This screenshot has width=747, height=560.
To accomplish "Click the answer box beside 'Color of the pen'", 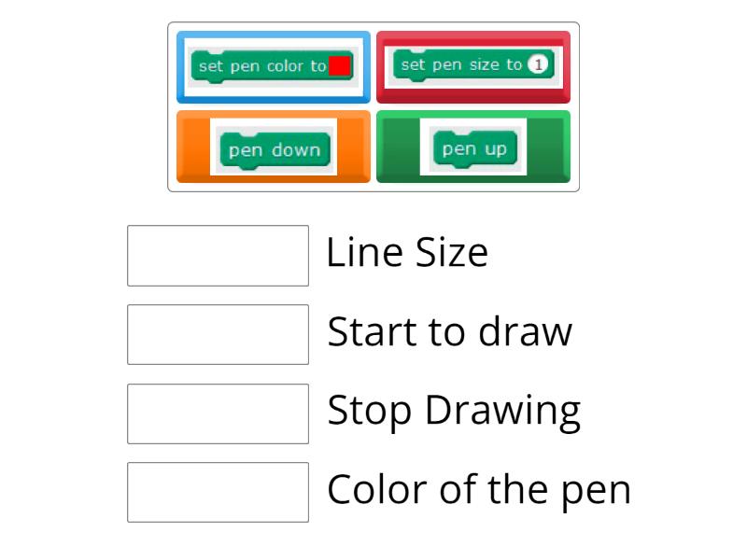I will (217, 492).
